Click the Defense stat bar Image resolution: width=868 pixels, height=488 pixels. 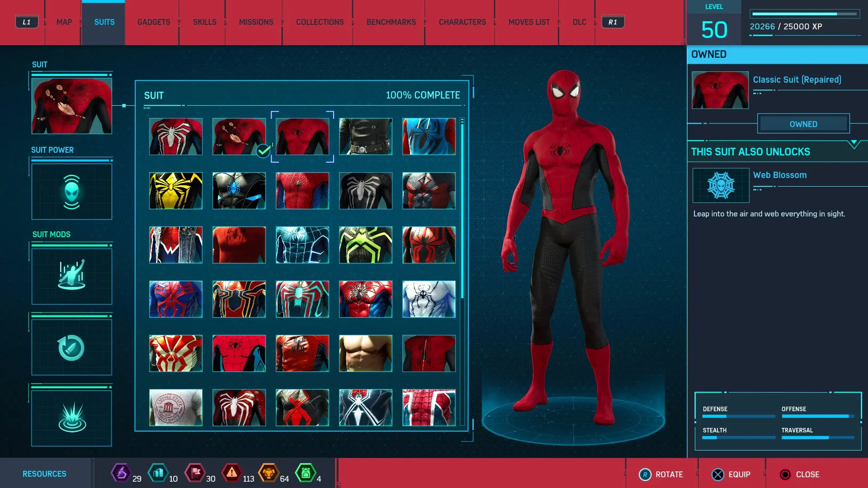point(739,416)
